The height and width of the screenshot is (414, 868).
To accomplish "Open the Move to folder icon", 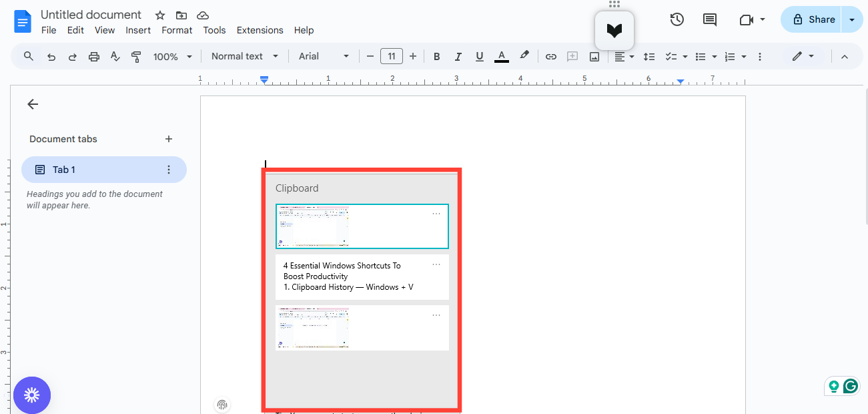I will point(181,15).
